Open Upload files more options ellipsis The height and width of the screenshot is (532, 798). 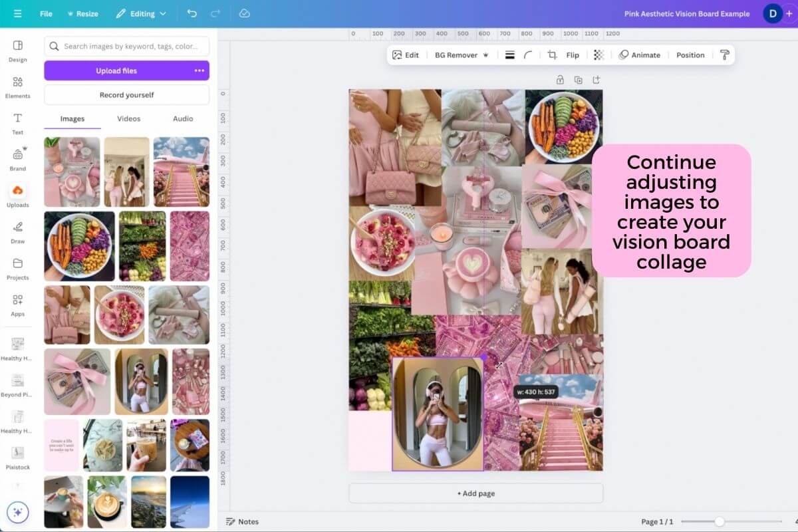[x=199, y=70]
